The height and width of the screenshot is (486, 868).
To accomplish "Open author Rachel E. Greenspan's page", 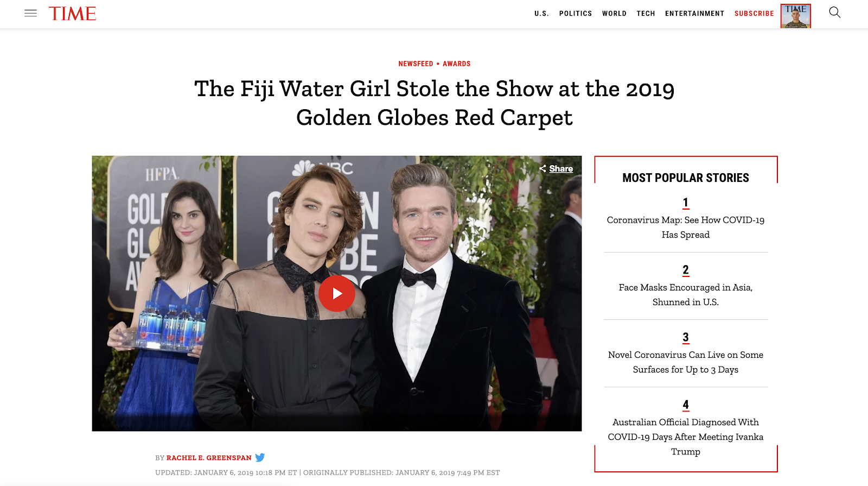I will pyautogui.click(x=209, y=458).
